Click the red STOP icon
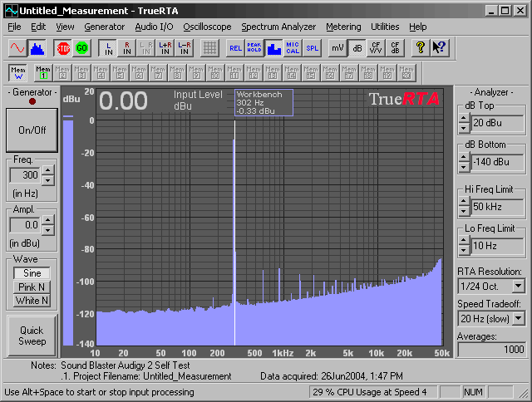This screenshot has width=532, height=402. [x=63, y=48]
